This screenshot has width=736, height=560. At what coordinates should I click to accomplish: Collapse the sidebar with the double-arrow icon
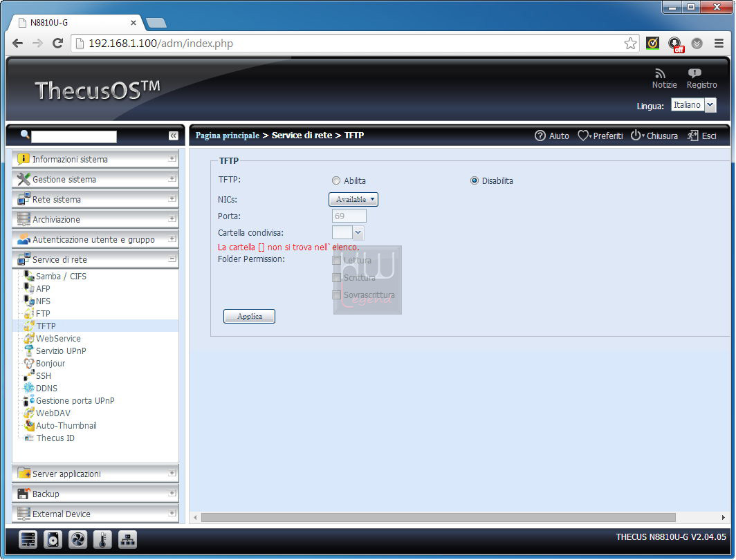[173, 136]
